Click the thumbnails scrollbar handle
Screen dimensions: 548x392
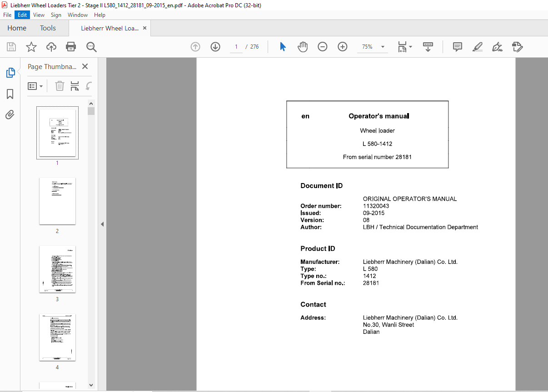point(91,111)
